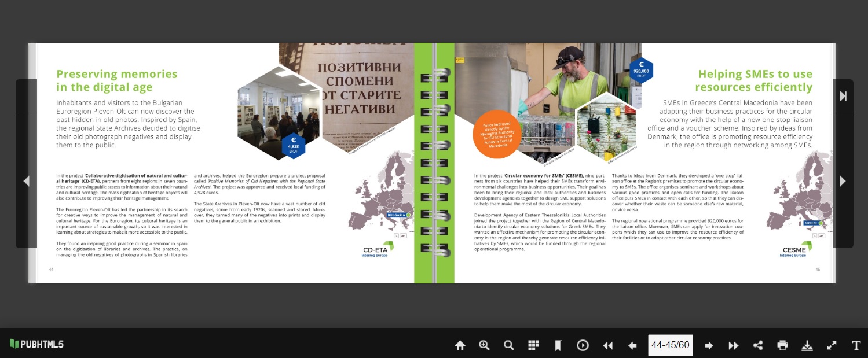Viewport: 868px width, 358px height.
Task: Jump to the last page
Action: tap(733, 345)
